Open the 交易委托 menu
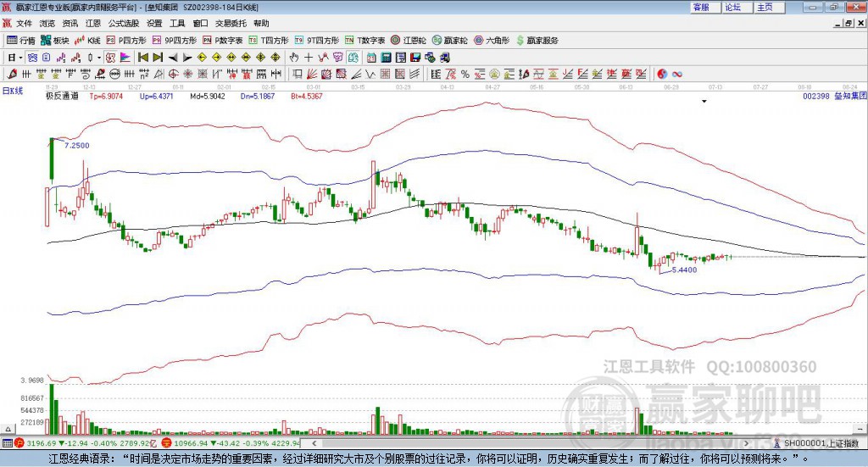 231,23
